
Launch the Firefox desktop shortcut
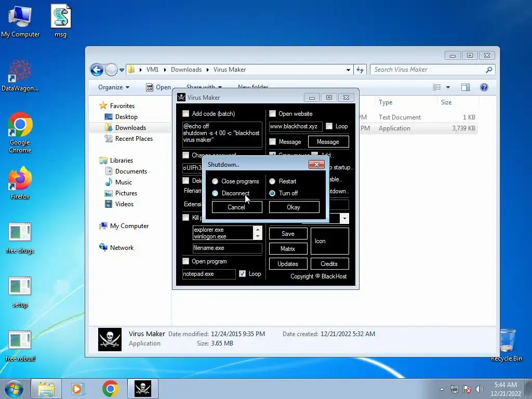[x=20, y=182]
